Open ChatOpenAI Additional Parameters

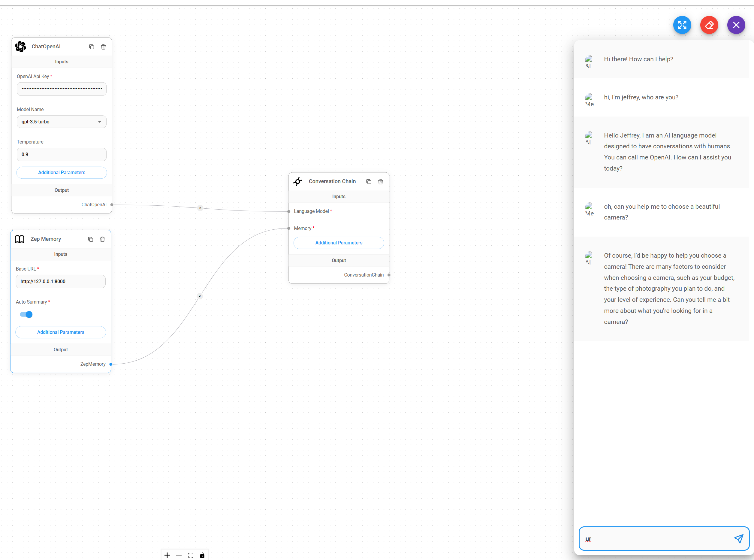61,173
